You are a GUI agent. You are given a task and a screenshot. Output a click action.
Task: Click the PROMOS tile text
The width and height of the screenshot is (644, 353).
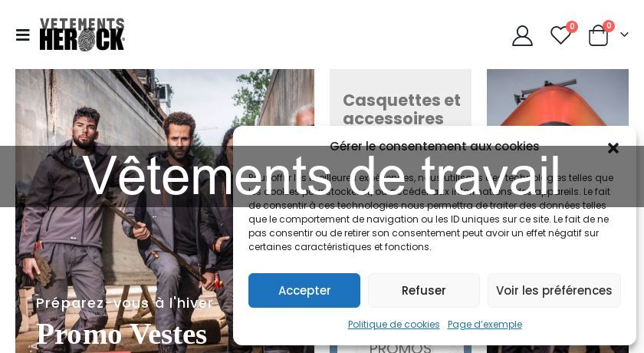click(400, 348)
